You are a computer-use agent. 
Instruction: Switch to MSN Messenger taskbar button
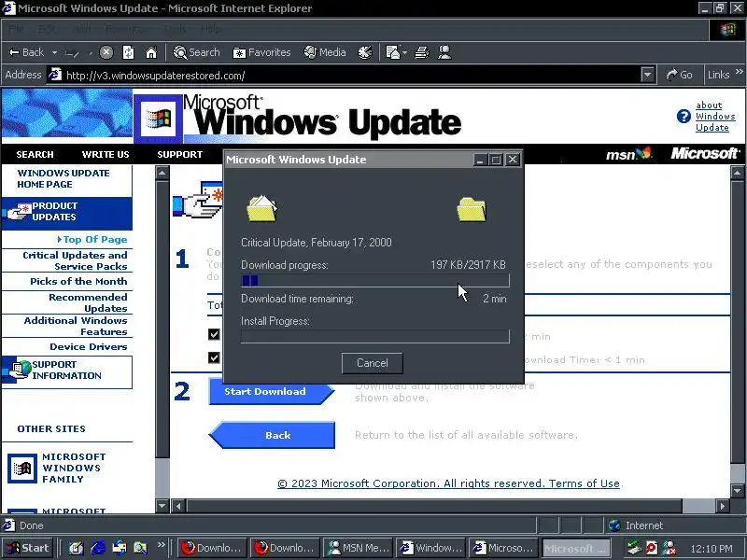tap(359, 548)
